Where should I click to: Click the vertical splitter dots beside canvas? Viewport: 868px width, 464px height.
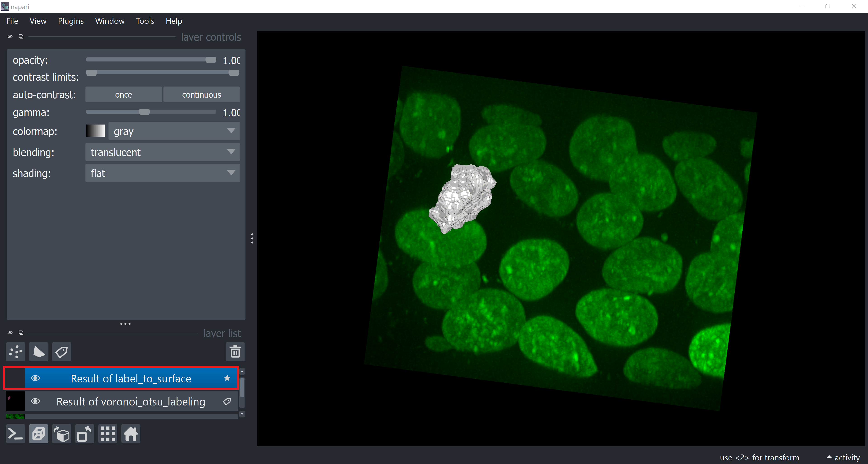252,238
